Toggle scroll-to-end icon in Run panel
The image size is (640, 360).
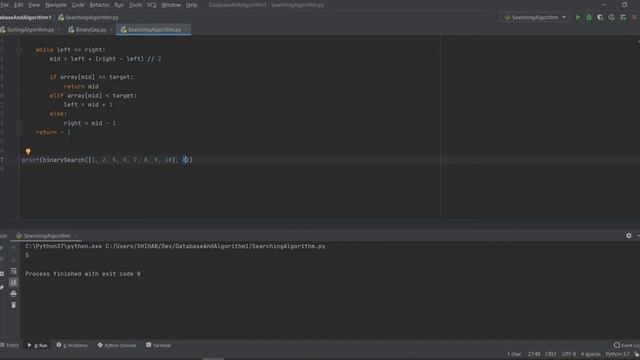point(13,282)
